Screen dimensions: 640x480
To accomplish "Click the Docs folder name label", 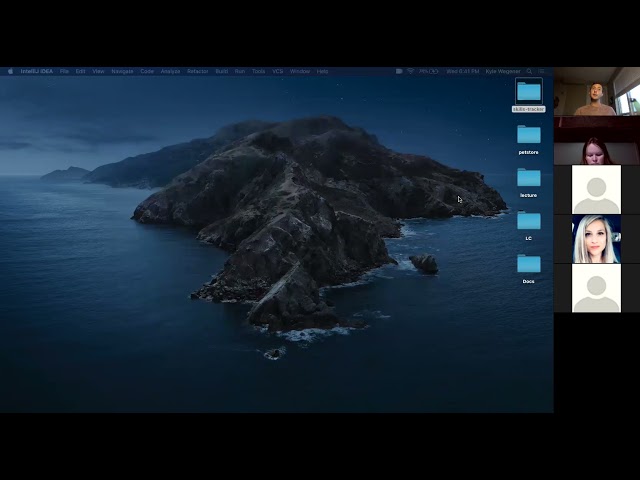I will pyautogui.click(x=529, y=282).
